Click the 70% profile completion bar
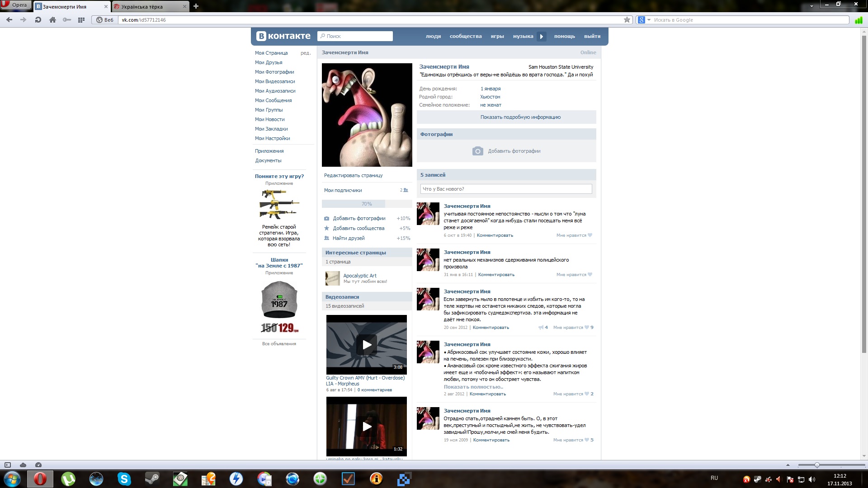 (x=367, y=204)
